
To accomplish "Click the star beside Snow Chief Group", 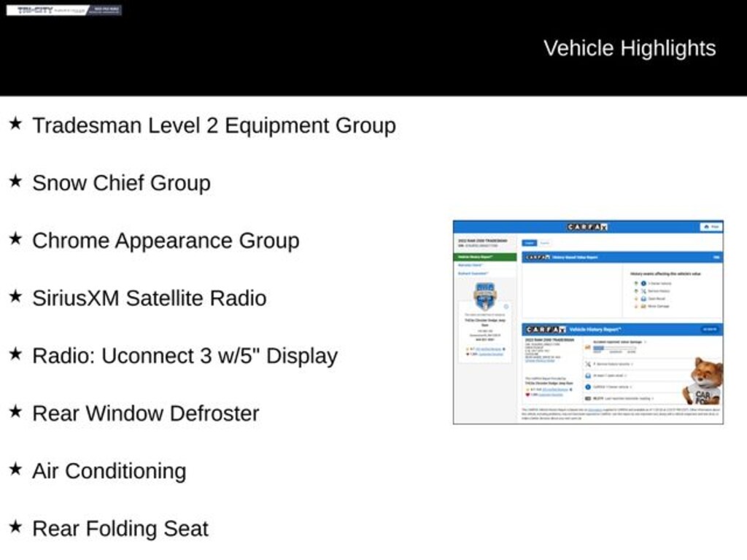I will coord(15,182).
